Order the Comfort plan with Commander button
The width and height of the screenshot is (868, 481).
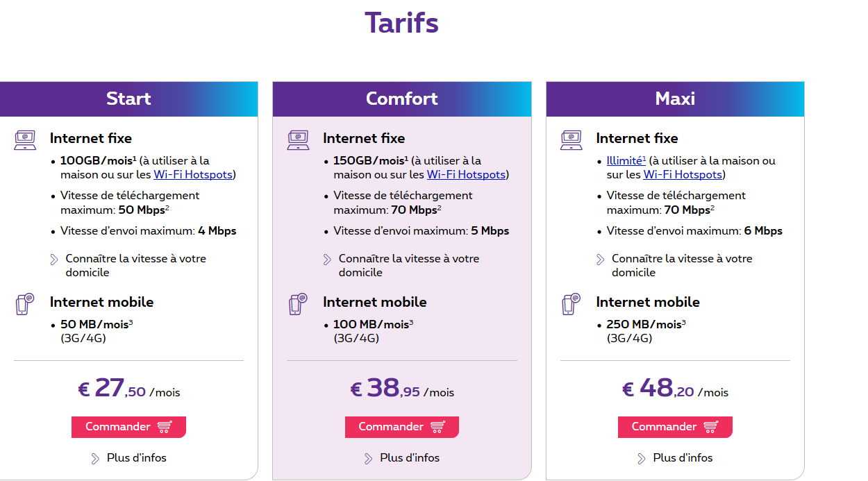point(402,427)
